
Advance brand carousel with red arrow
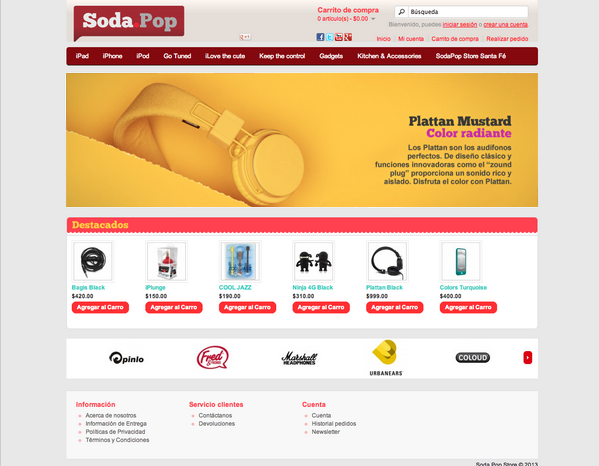point(528,358)
